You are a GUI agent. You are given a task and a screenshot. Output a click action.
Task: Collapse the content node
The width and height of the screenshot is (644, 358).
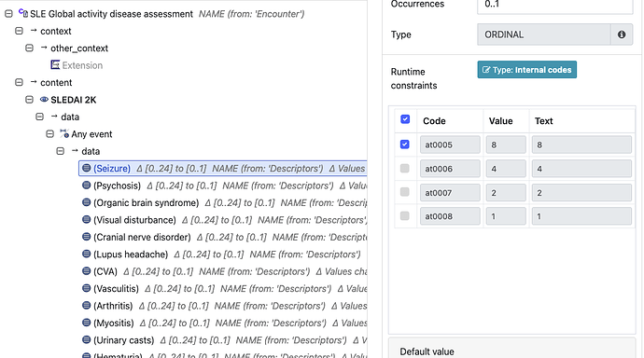pyautogui.click(x=19, y=82)
